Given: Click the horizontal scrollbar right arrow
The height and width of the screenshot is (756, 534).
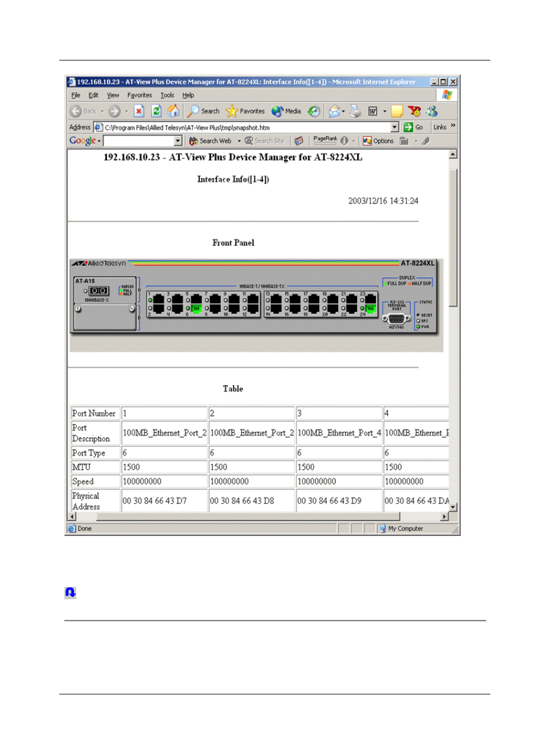Looking at the screenshot, I should (x=445, y=516).
